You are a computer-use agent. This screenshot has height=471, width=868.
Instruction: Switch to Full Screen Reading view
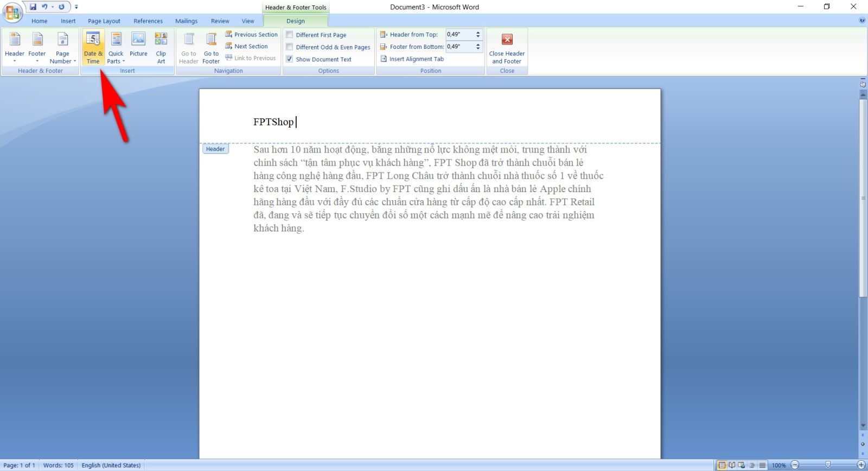pyautogui.click(x=732, y=465)
